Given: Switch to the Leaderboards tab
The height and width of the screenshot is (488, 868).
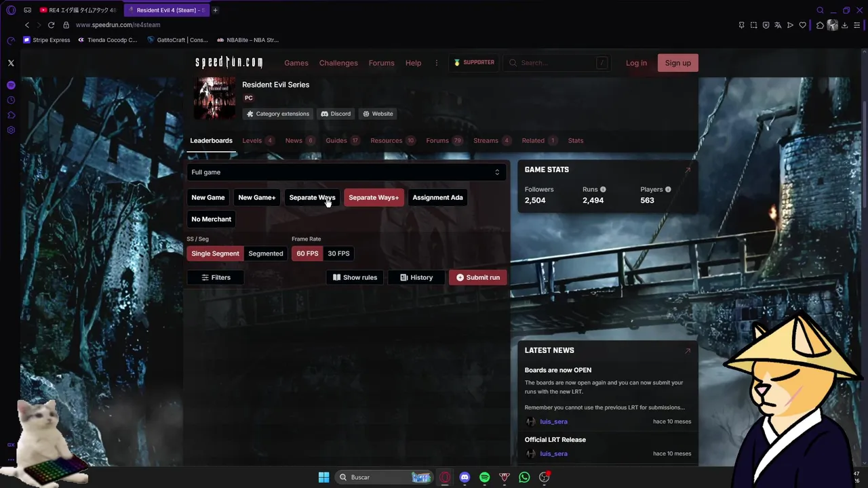Looking at the screenshot, I should click(x=211, y=140).
